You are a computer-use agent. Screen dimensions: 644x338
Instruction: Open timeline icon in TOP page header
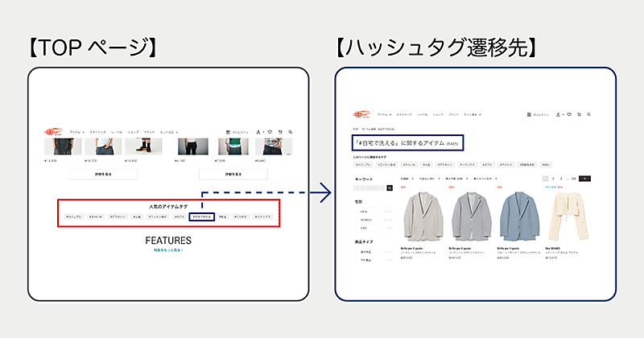point(228,132)
